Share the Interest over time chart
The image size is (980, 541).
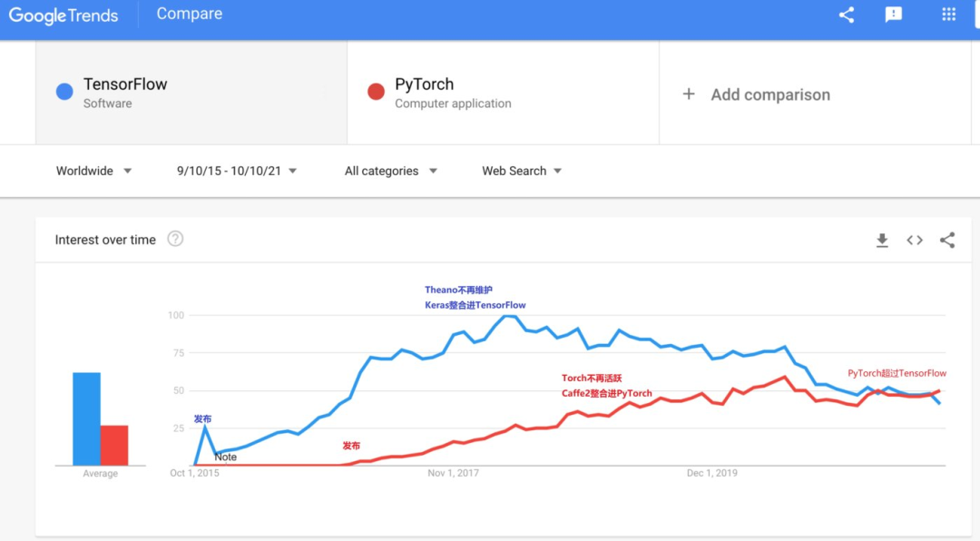pyautogui.click(x=947, y=240)
